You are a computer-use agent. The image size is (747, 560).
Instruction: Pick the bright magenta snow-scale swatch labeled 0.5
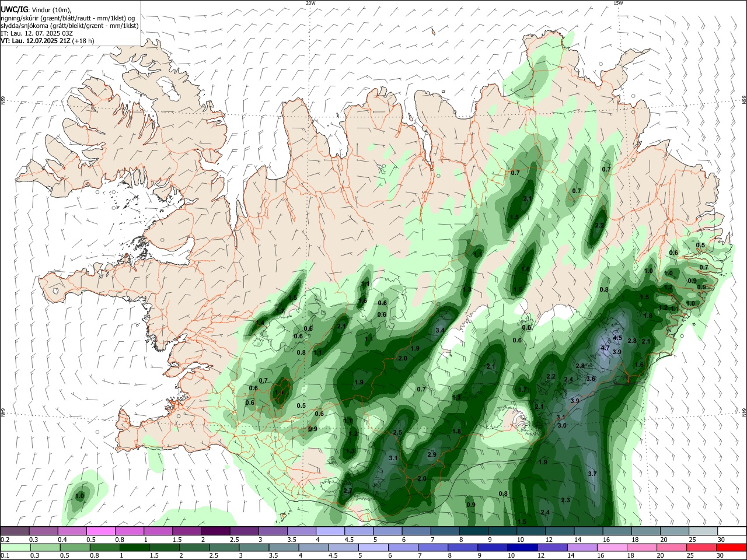tap(100, 531)
